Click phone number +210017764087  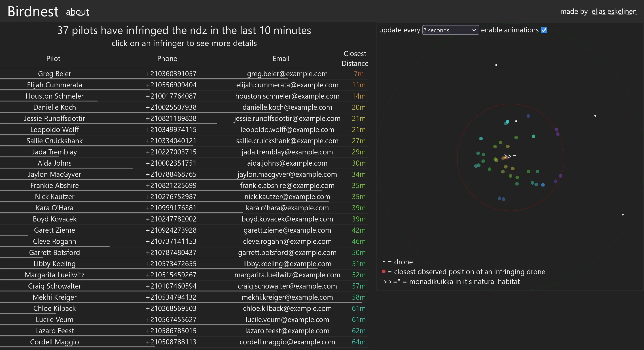[x=171, y=96]
